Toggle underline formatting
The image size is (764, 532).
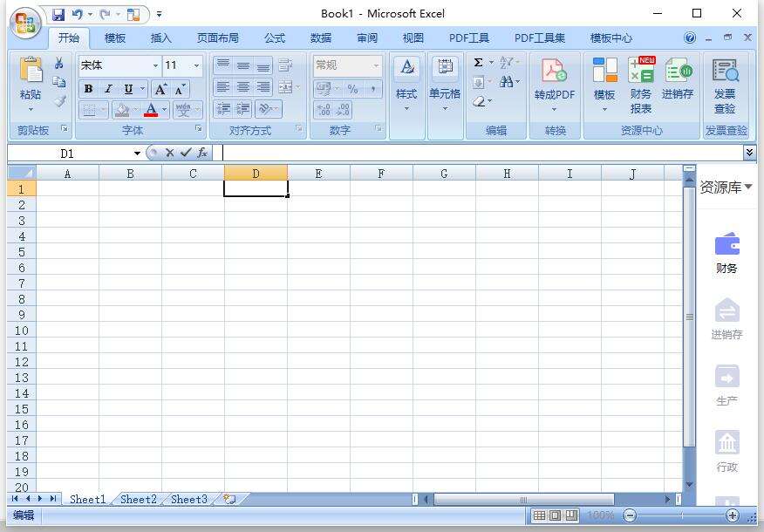point(128,89)
